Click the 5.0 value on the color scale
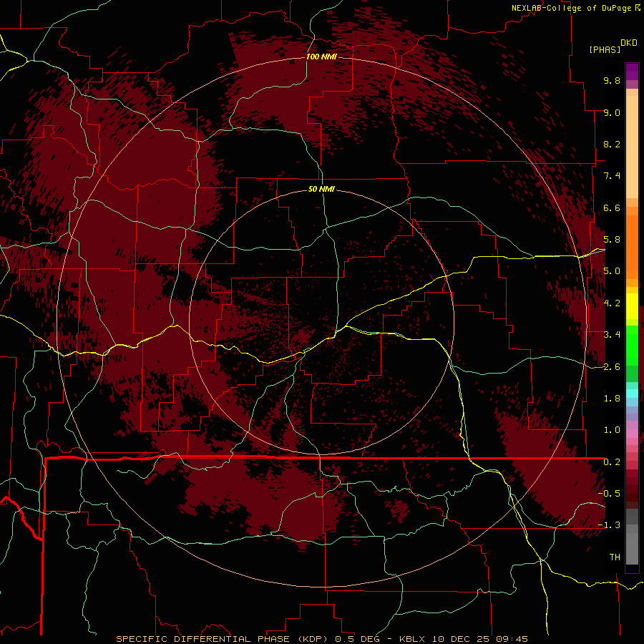Screen dimensions: 644x644 pyautogui.click(x=612, y=271)
